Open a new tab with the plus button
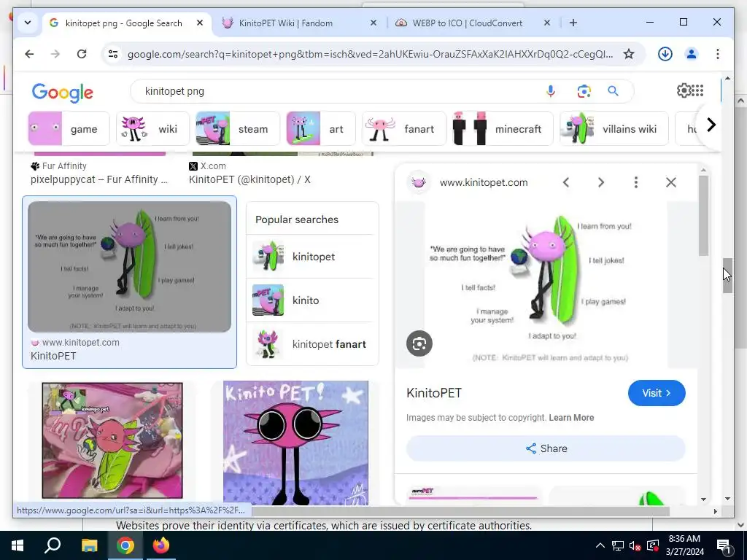Image resolution: width=747 pixels, height=560 pixels. coord(573,23)
